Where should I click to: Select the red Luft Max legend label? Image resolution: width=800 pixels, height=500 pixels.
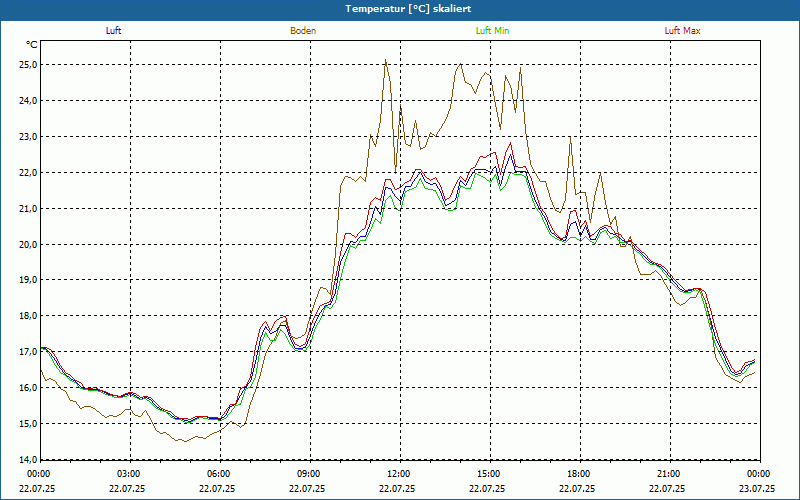(682, 31)
